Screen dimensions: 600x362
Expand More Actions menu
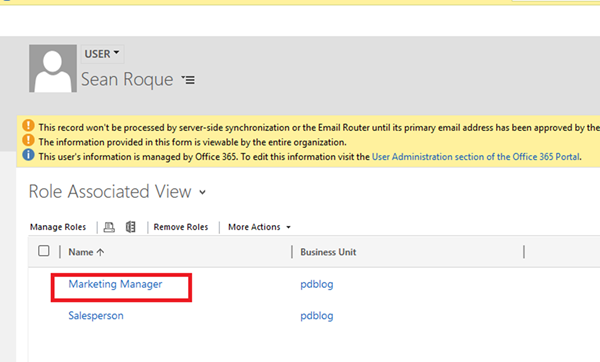259,227
